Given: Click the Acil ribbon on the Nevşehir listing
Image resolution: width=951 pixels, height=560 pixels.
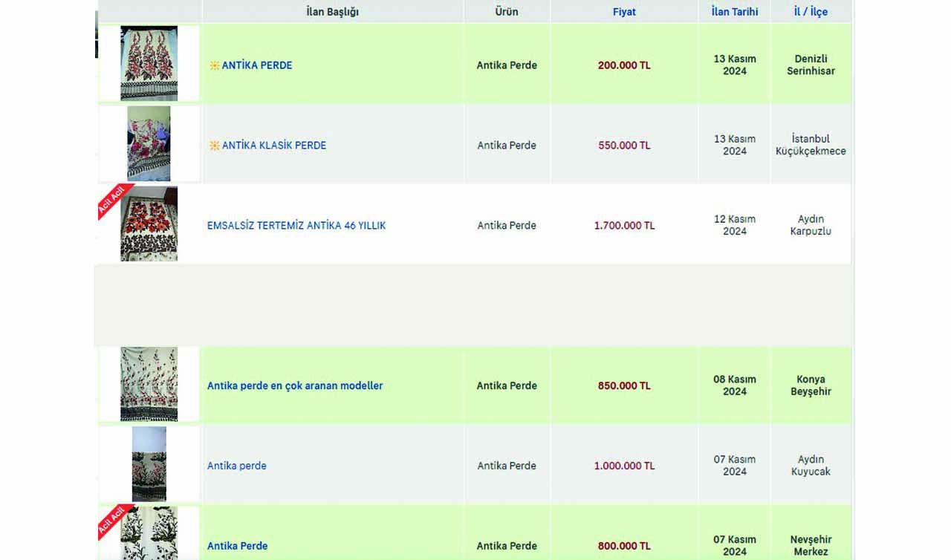Looking at the screenshot, I should (x=111, y=521).
